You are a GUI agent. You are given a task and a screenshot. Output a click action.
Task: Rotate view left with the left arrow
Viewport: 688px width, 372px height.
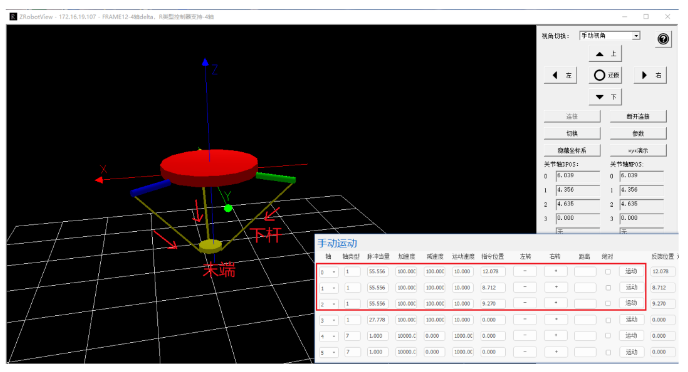tap(561, 75)
